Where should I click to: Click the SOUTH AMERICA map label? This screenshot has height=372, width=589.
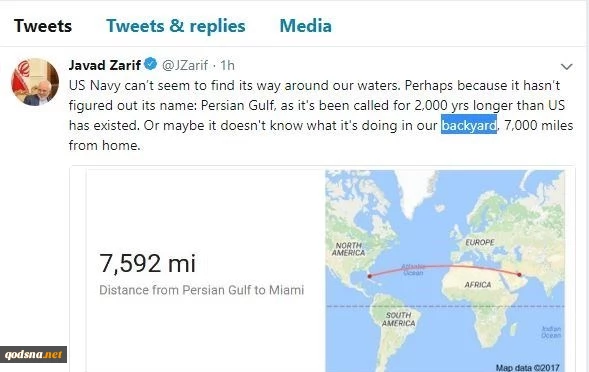point(399,319)
